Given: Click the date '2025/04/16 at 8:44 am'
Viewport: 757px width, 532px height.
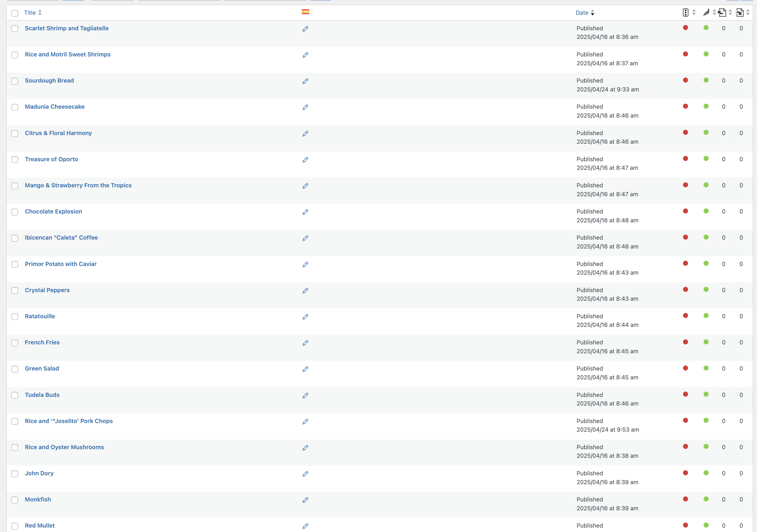Looking at the screenshot, I should (x=607, y=325).
